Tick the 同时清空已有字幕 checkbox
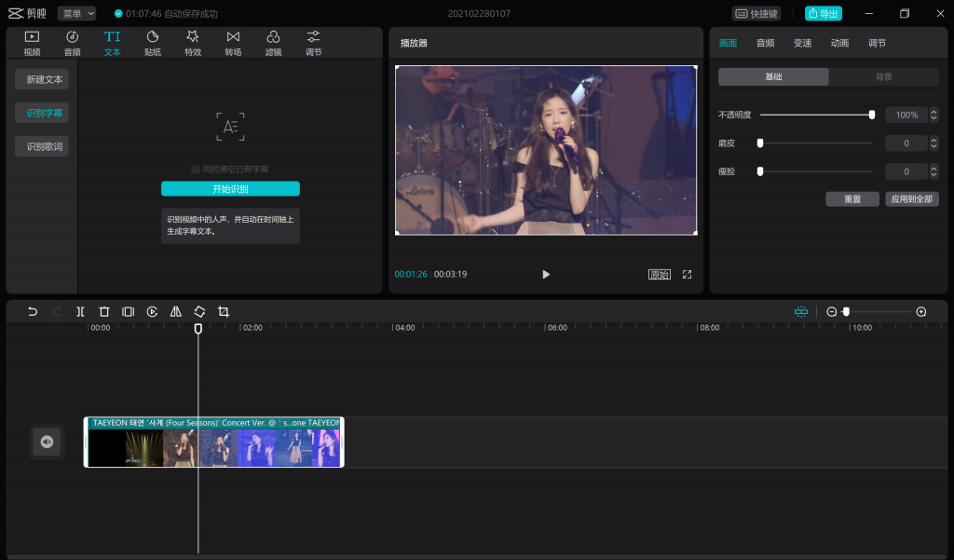The width and height of the screenshot is (954, 560). pyautogui.click(x=196, y=170)
